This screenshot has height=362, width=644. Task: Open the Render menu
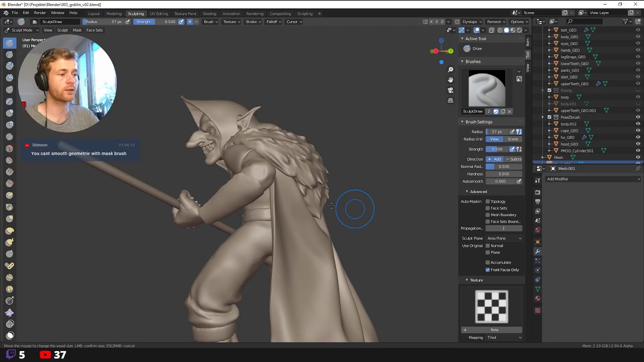[x=40, y=13]
